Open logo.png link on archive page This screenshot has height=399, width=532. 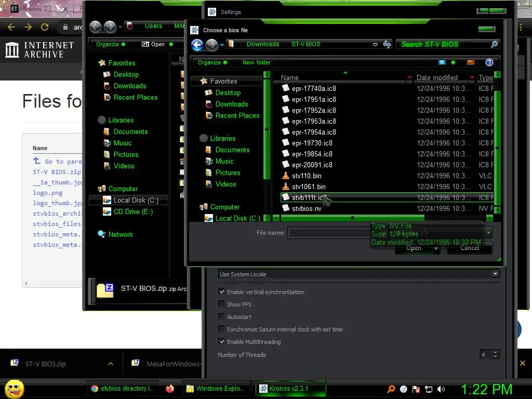[47, 193]
